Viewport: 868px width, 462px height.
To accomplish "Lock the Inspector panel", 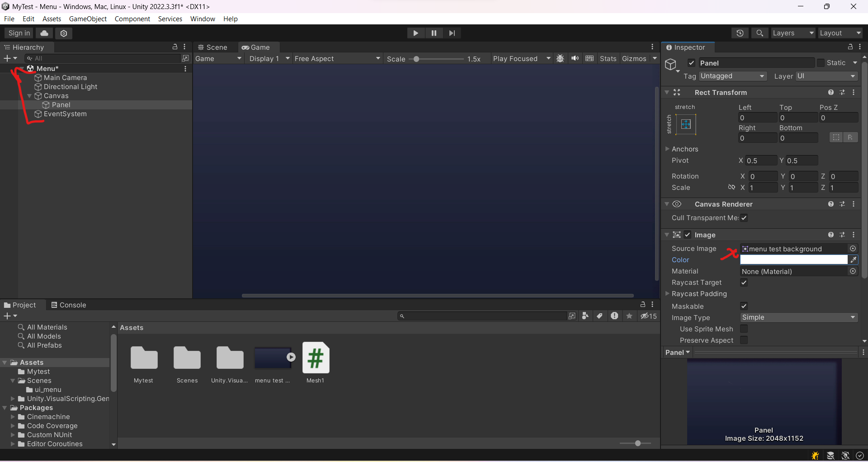I will point(850,47).
